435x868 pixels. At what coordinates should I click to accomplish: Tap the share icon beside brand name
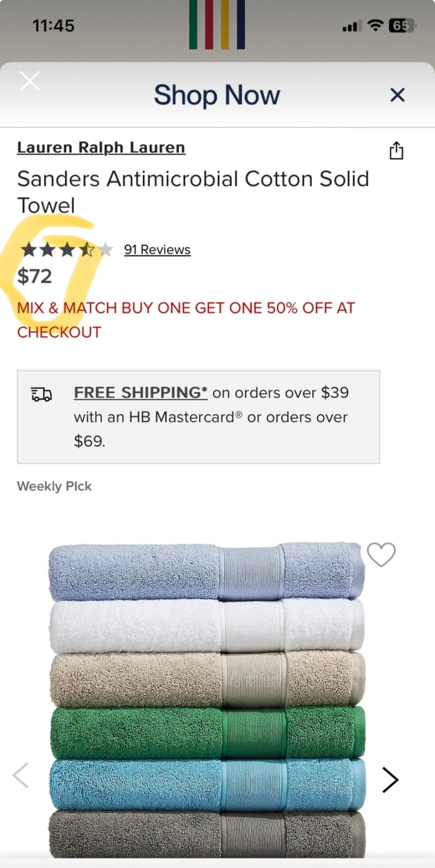(396, 150)
